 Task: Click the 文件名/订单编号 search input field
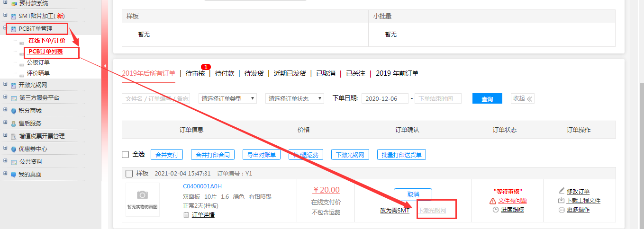[x=155, y=98]
